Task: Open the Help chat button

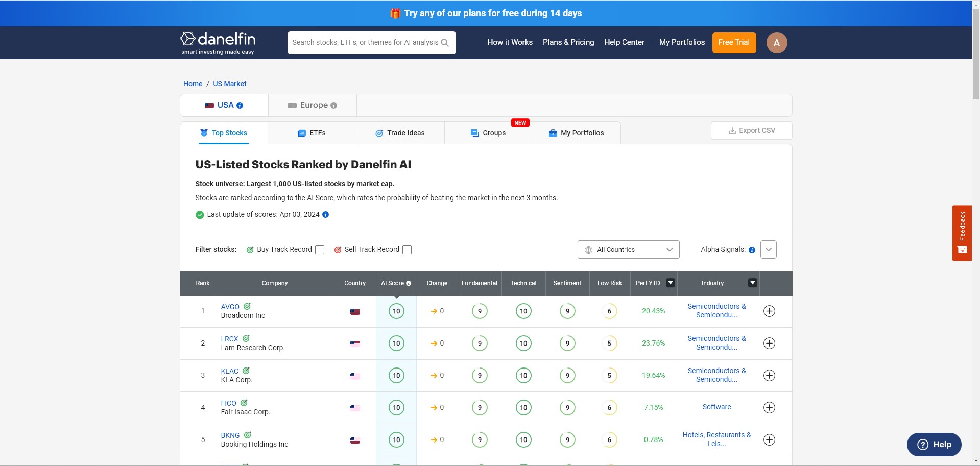Action: click(x=934, y=445)
